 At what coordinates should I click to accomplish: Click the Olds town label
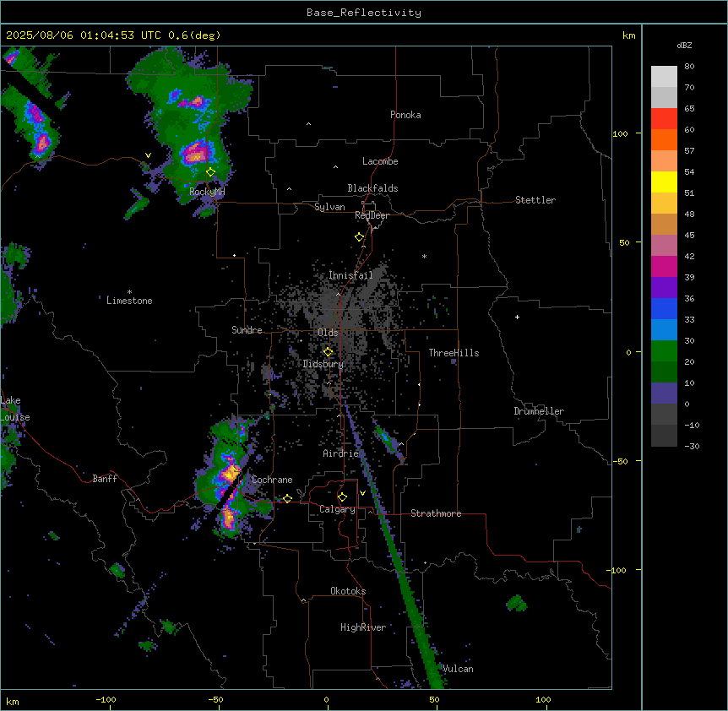point(328,333)
